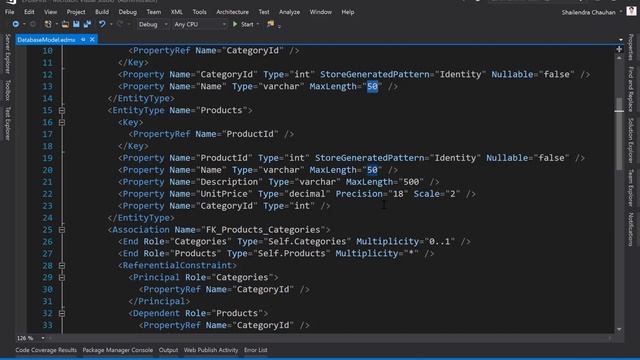Open the Toolbox side tab
The height and width of the screenshot is (360, 640).
7,90
